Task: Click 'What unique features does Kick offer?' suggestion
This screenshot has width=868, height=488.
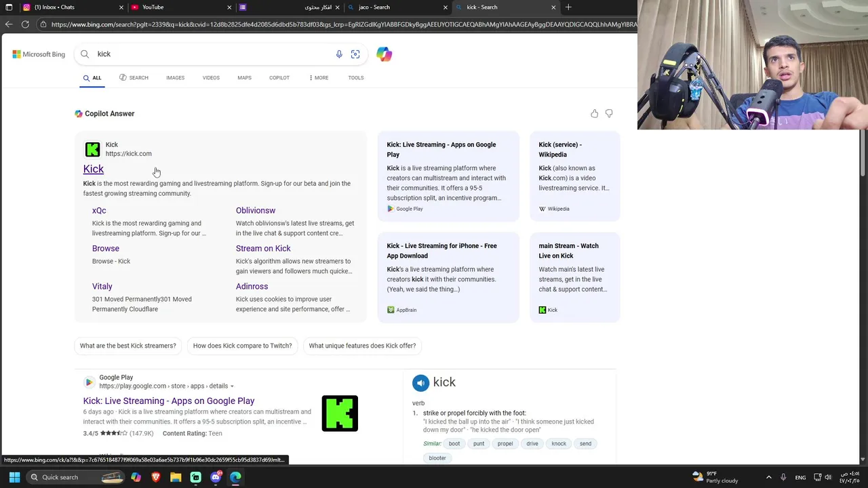Action: pyautogui.click(x=362, y=346)
